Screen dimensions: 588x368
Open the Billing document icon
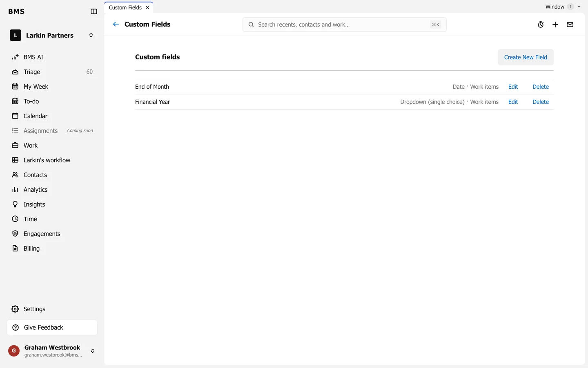[15, 249]
